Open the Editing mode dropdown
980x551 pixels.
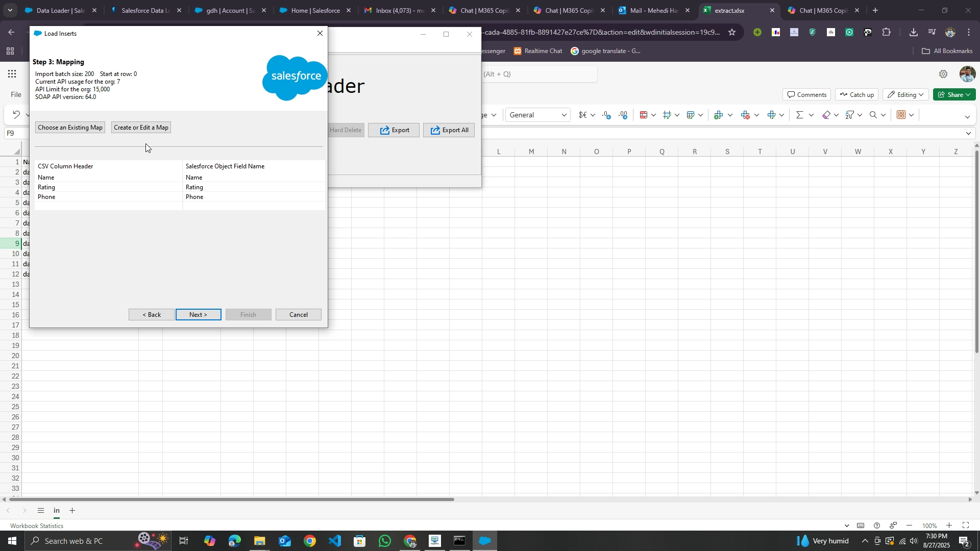pyautogui.click(x=905, y=95)
